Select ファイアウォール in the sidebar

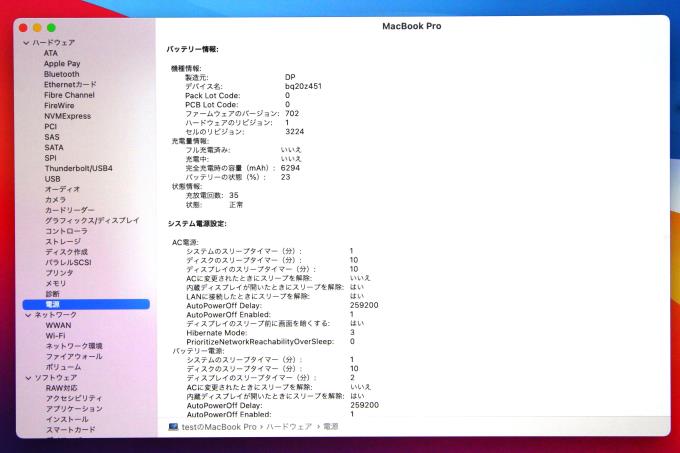tap(74, 356)
